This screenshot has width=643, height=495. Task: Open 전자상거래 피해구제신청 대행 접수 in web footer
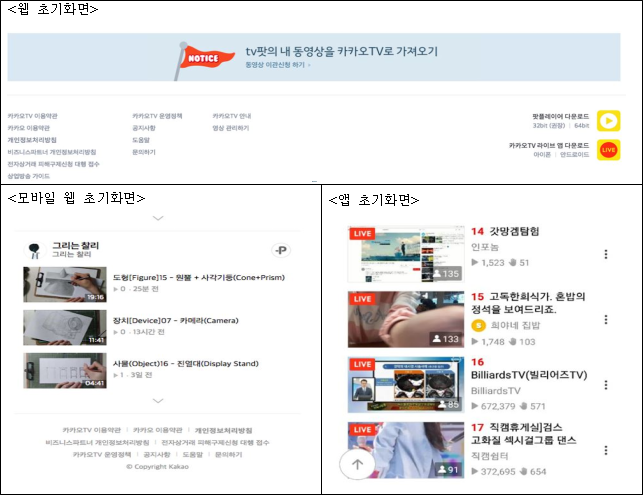53,164
